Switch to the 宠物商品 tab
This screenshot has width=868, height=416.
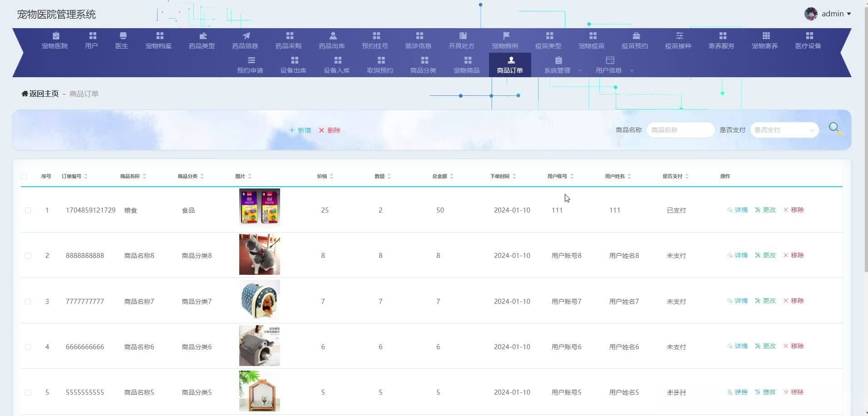(467, 65)
